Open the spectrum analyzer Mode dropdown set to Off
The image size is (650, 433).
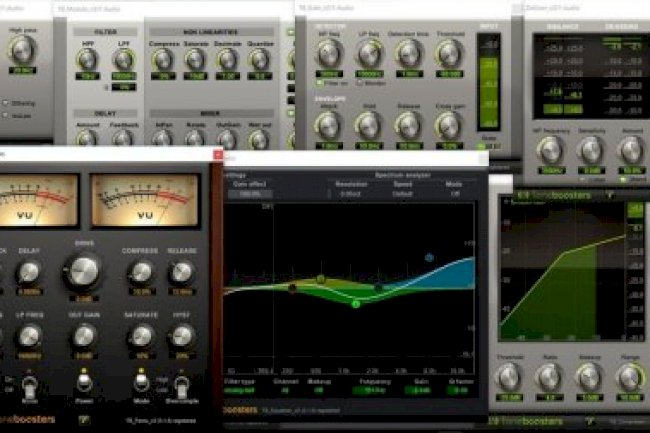[x=454, y=194]
